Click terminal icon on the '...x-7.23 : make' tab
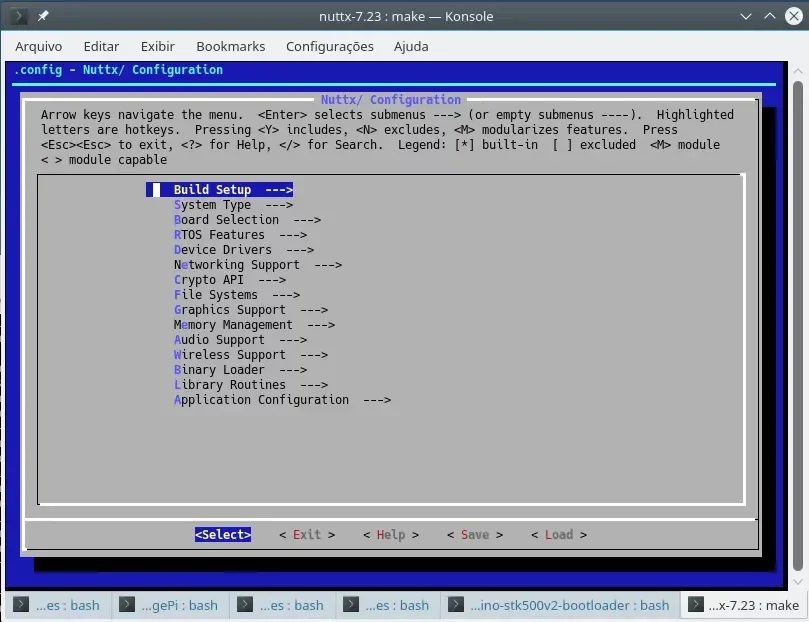This screenshot has height=622, width=809. pos(695,604)
